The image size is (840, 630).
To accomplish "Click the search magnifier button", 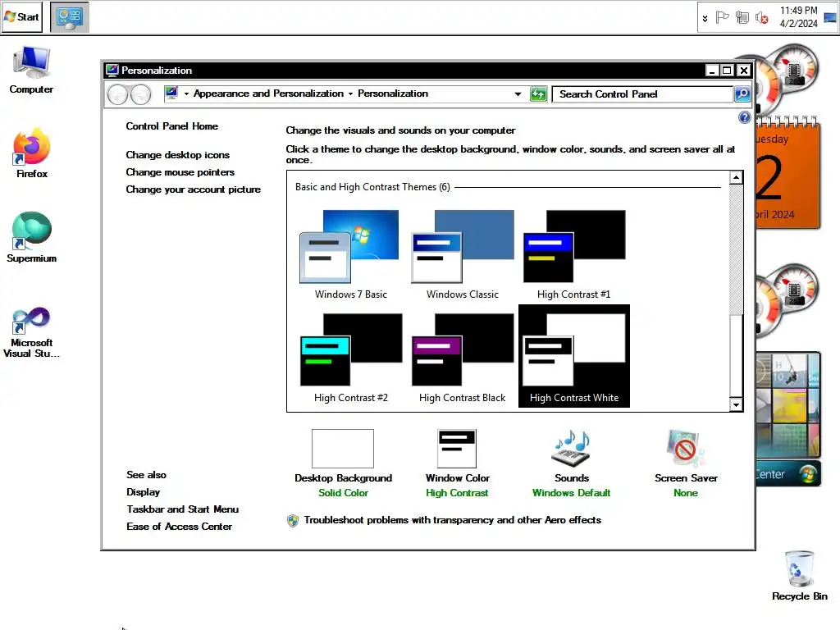I will [x=742, y=94].
